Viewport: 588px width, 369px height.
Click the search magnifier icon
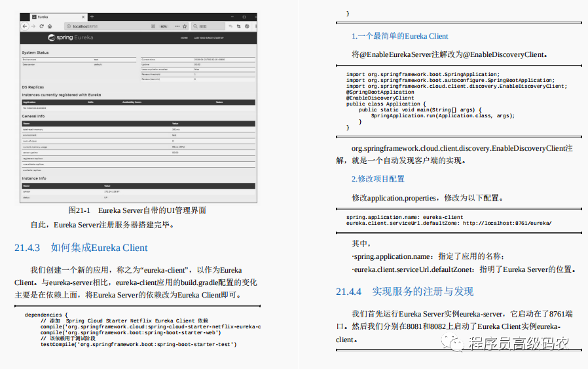tap(195, 26)
